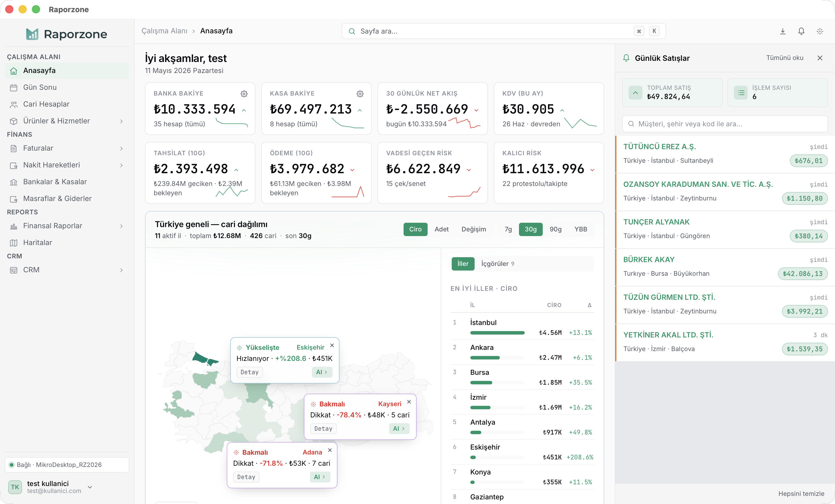Image resolution: width=835 pixels, height=504 pixels.
Task: Set the period to 7g
Action: tap(508, 229)
